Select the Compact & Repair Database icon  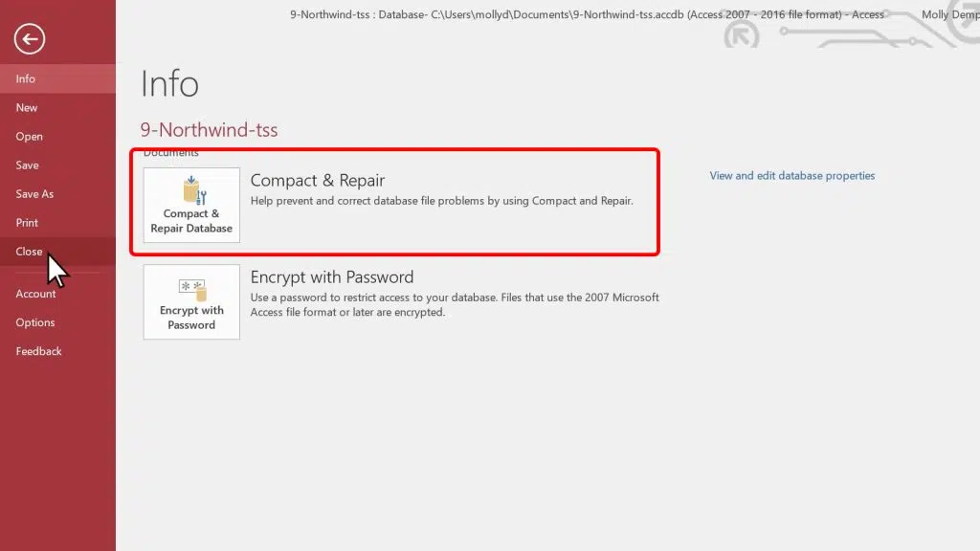click(190, 205)
